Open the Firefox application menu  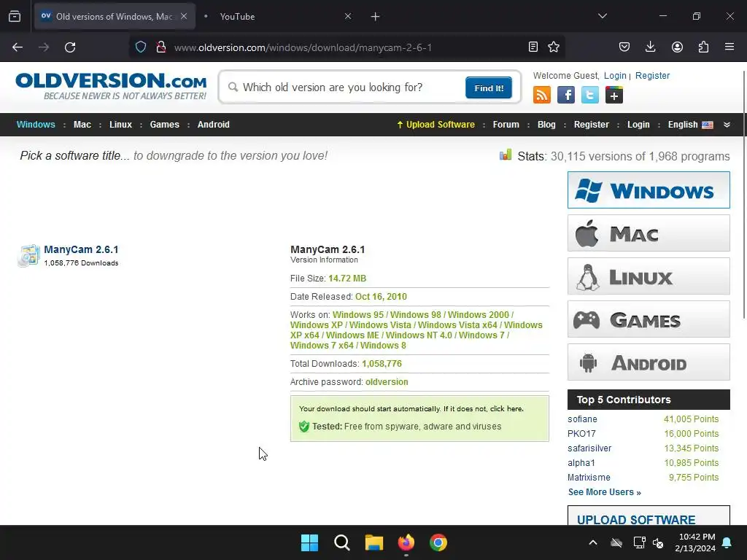point(729,47)
